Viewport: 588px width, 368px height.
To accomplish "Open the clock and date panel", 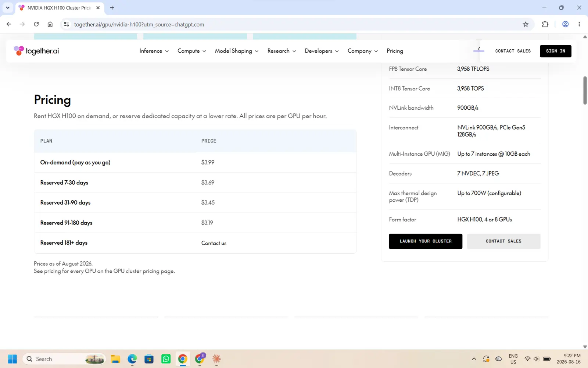I will tap(569, 359).
